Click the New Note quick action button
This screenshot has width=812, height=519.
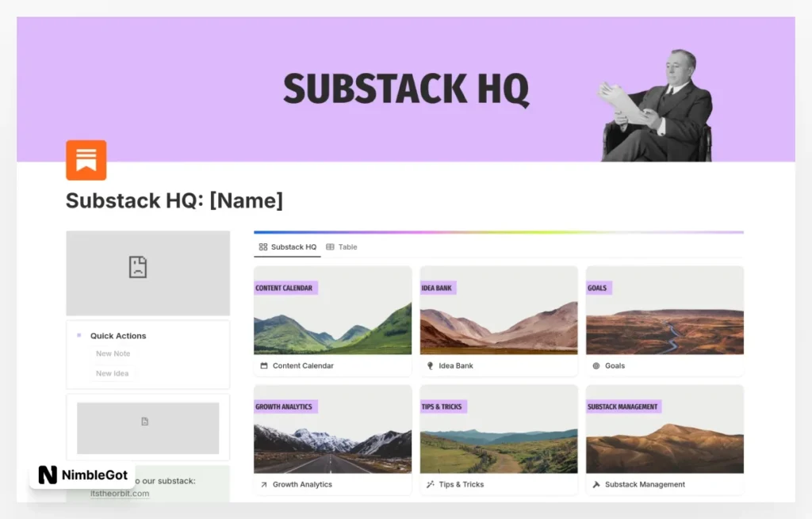coord(113,353)
